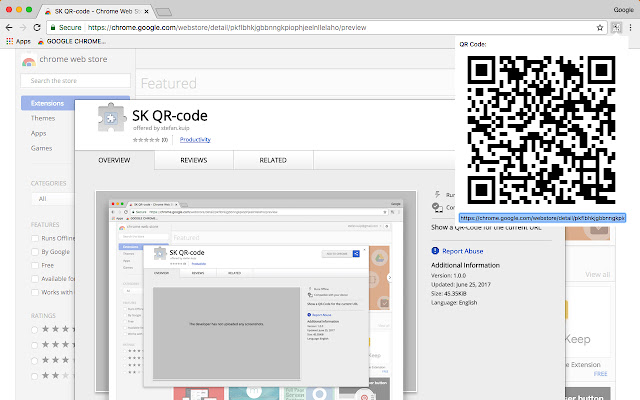Select Themes in the store sidebar

pos(43,118)
